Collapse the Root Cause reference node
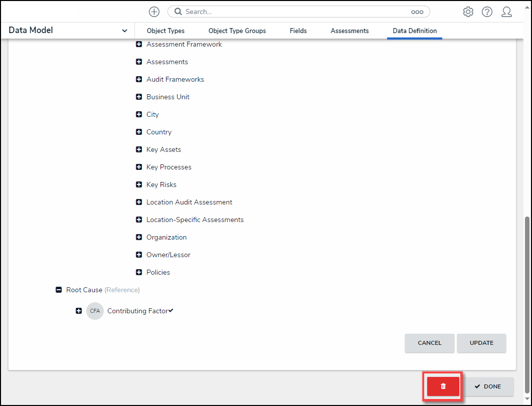532x406 pixels. (x=59, y=290)
